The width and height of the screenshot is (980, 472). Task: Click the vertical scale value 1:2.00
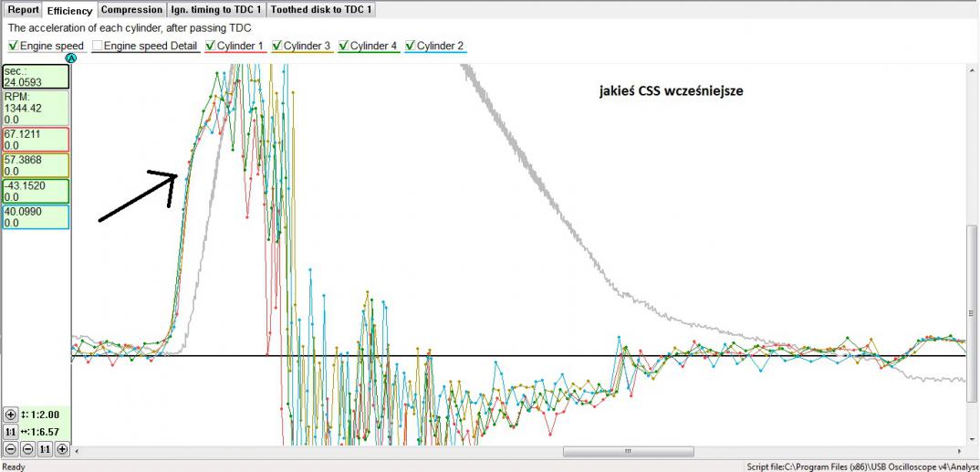tap(44, 414)
